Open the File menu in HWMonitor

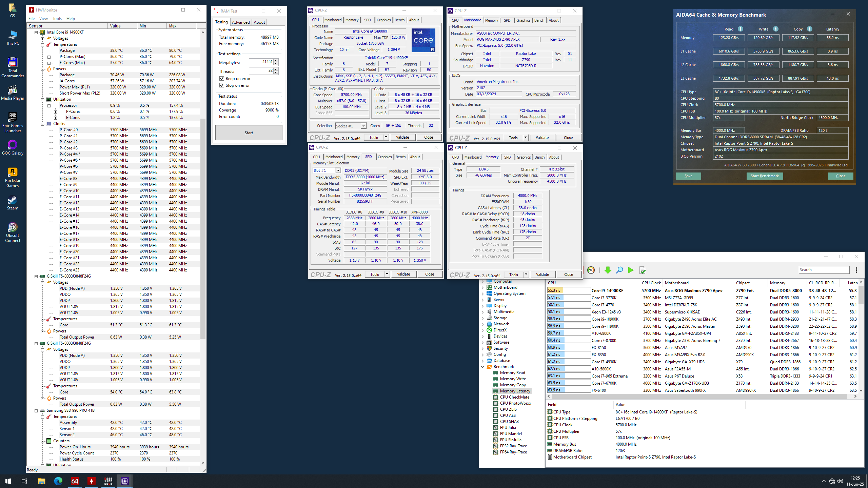pyautogui.click(x=32, y=19)
